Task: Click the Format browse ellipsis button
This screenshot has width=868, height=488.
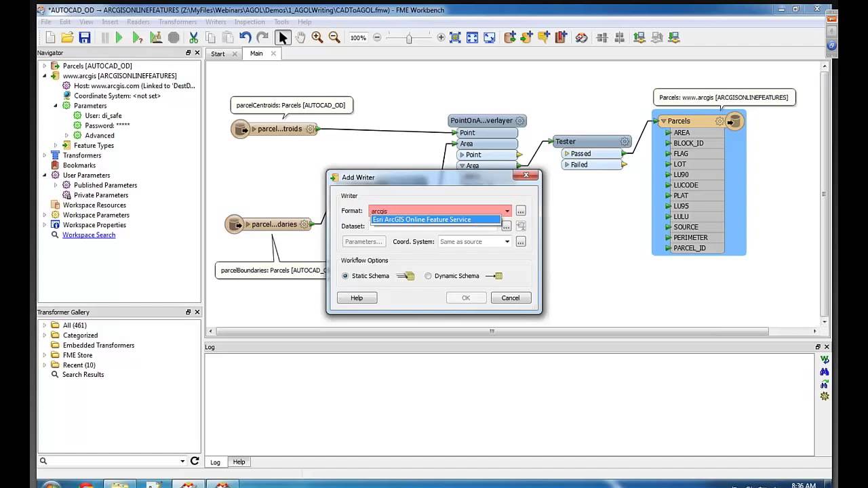Action: point(521,211)
